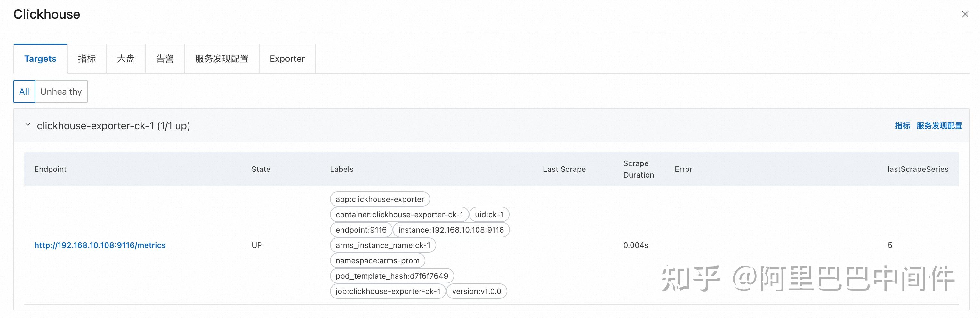Switch to the Targets tab

click(40, 59)
